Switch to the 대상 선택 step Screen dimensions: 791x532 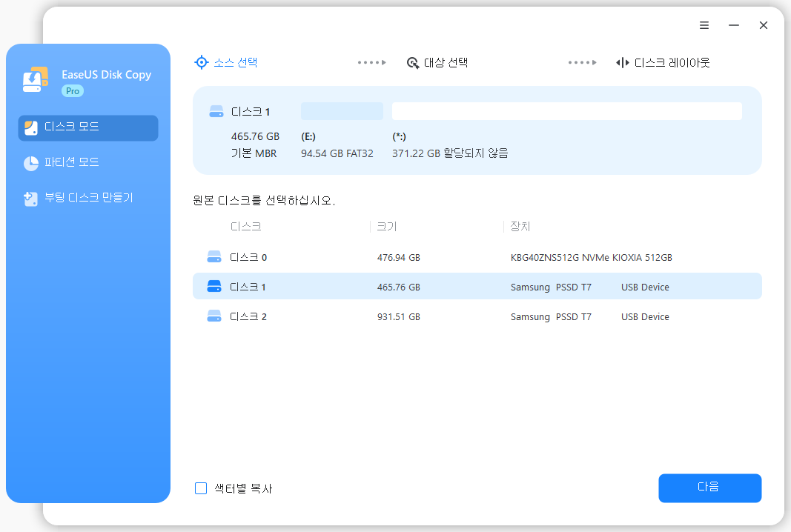(445, 62)
